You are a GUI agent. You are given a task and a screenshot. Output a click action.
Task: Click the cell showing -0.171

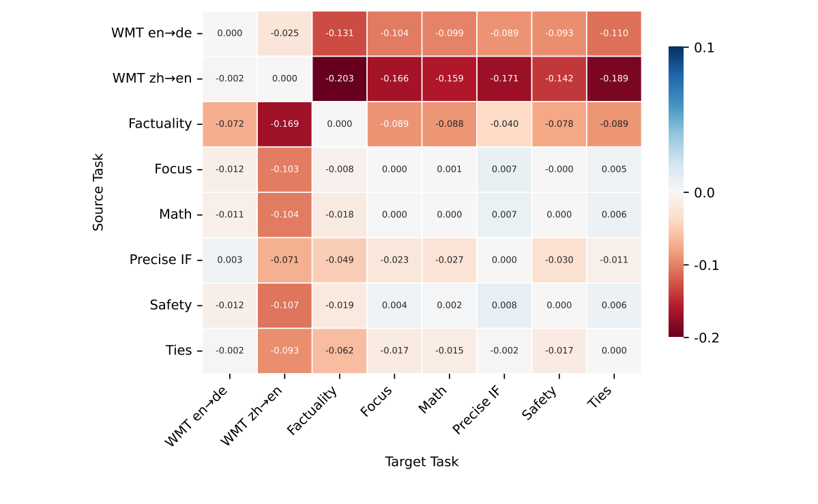click(503, 78)
